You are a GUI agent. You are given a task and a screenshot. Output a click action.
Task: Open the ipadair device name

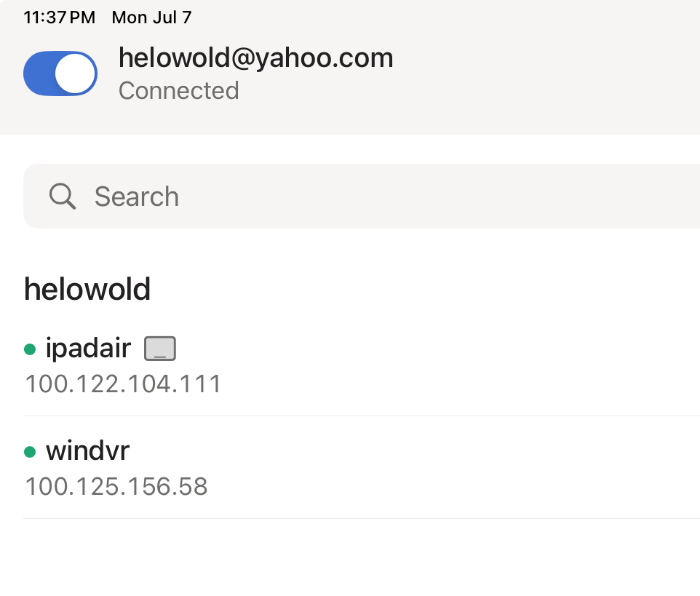point(88,349)
